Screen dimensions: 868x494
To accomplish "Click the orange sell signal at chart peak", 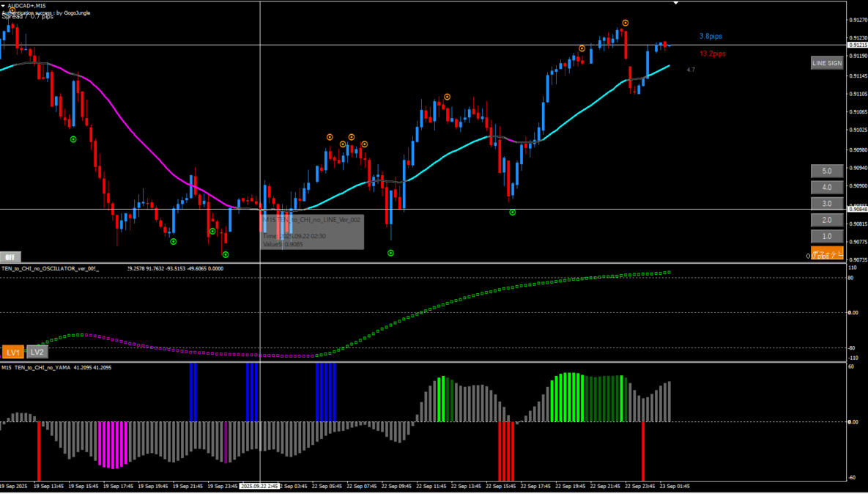I will point(625,23).
